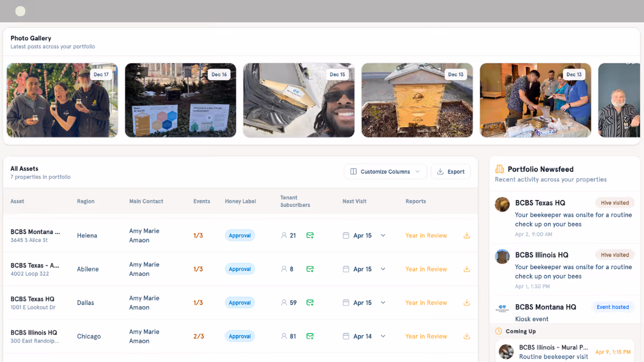Select the Apr 9, 1:15 PM time
Viewport: 644px width, 362px height.
(x=613, y=352)
